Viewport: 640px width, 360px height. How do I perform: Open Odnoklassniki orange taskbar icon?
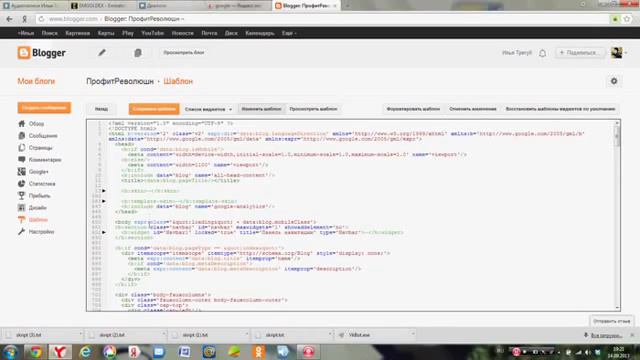coord(259,352)
